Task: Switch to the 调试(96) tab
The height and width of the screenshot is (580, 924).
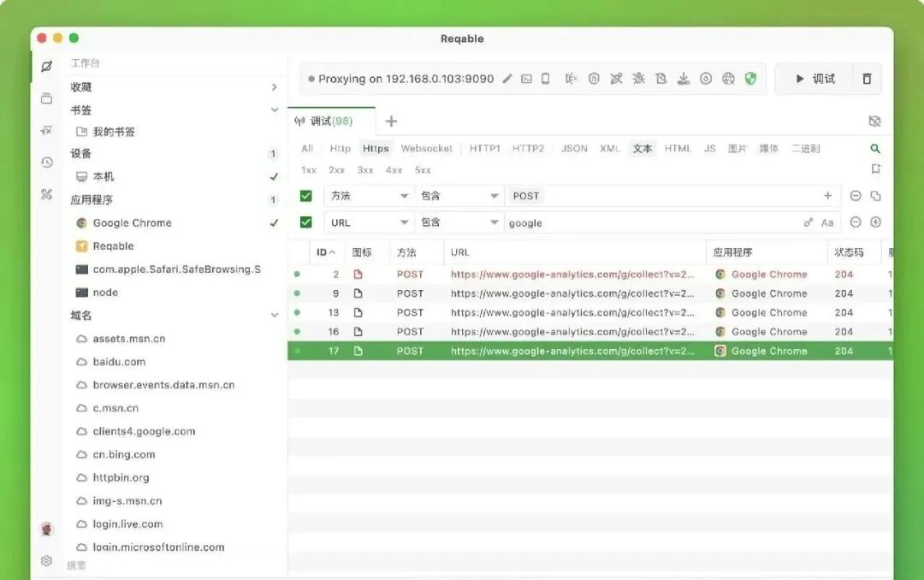Action: [331, 121]
